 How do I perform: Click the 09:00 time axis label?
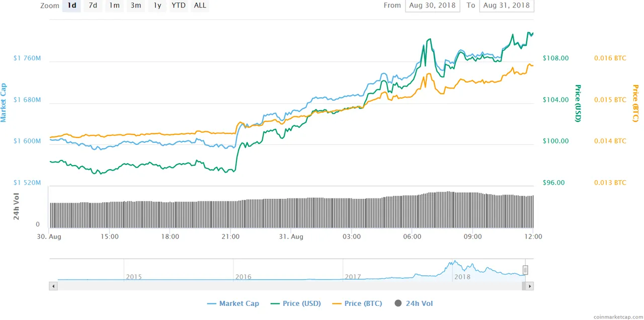point(472,236)
